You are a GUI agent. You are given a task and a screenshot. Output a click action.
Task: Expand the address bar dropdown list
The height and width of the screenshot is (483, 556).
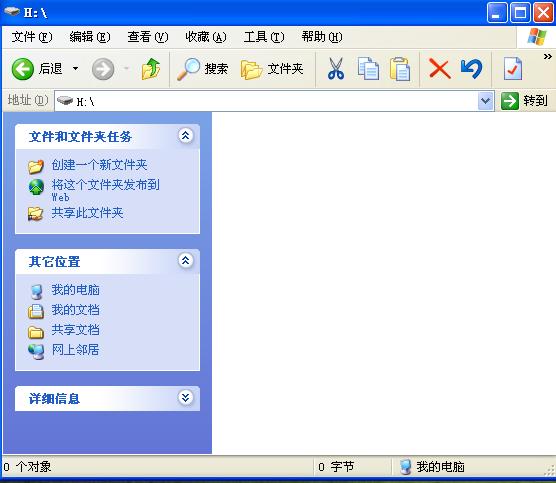click(x=485, y=101)
